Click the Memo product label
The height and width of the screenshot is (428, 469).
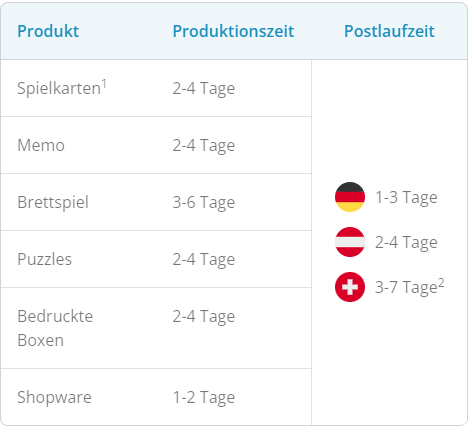(41, 145)
